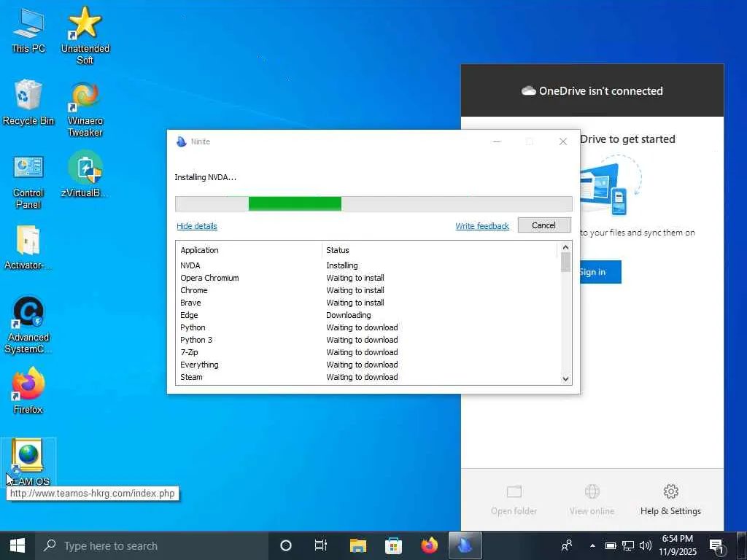Click the Application column header
Viewport: 747px width, 560px height.
(249, 250)
